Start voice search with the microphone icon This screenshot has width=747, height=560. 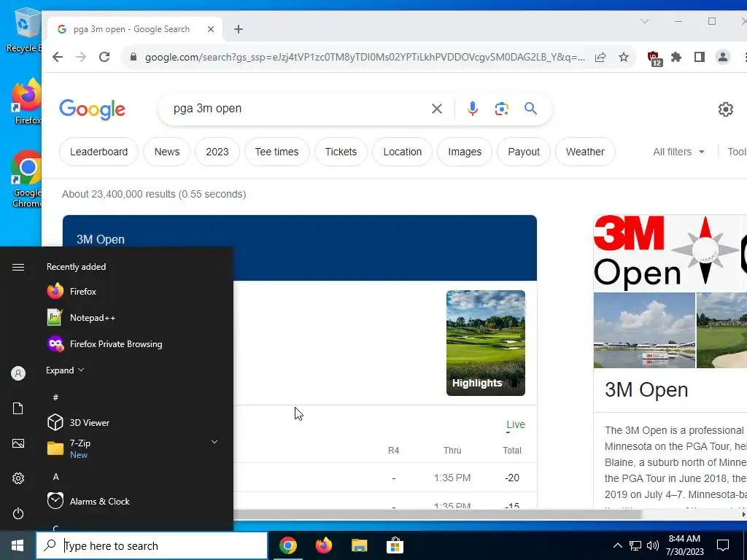472,109
